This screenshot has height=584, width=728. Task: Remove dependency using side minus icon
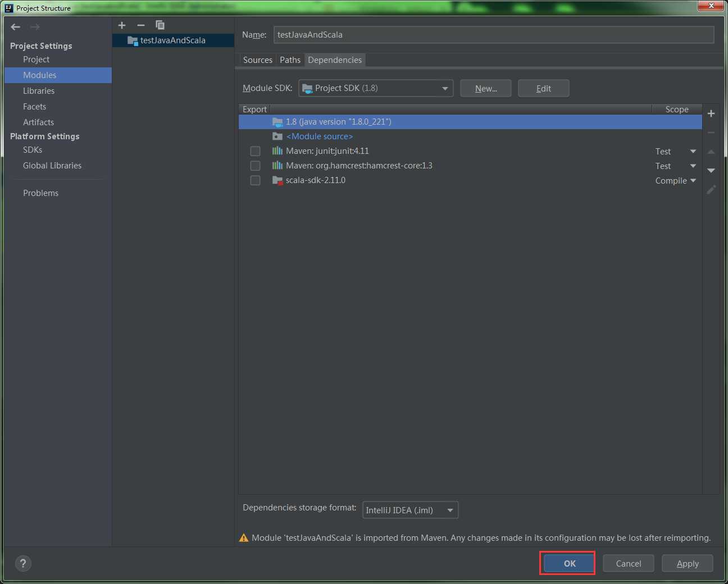coord(711,133)
